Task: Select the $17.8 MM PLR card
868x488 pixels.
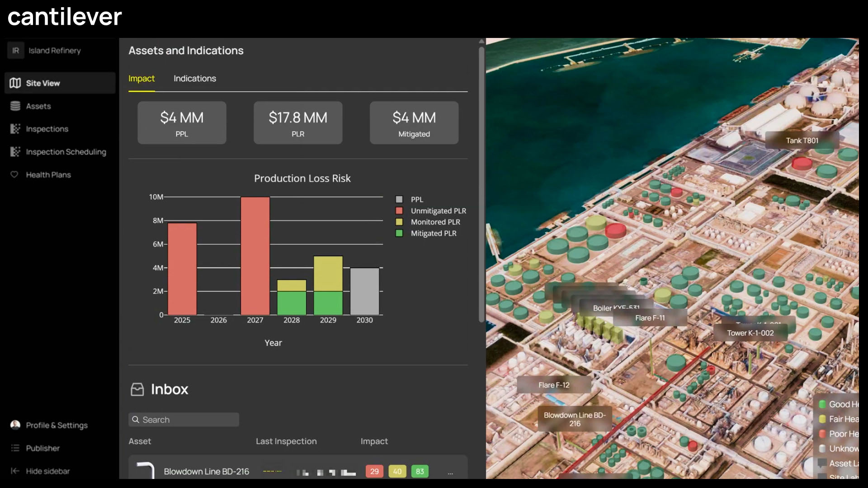Action: [298, 122]
